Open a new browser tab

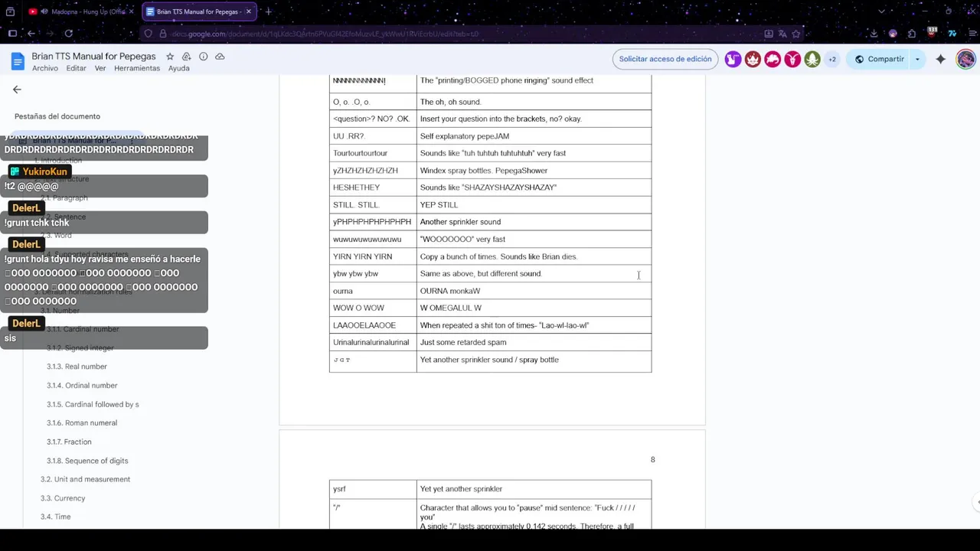tap(268, 11)
